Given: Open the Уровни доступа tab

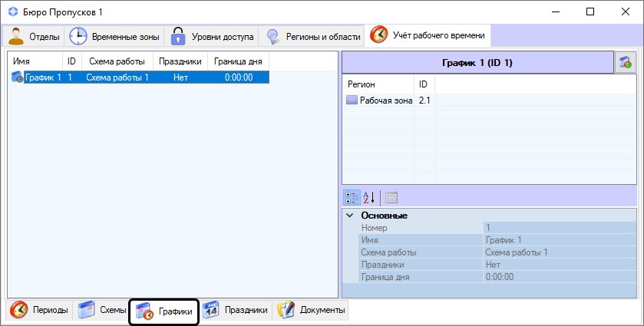Looking at the screenshot, I should pos(212,36).
